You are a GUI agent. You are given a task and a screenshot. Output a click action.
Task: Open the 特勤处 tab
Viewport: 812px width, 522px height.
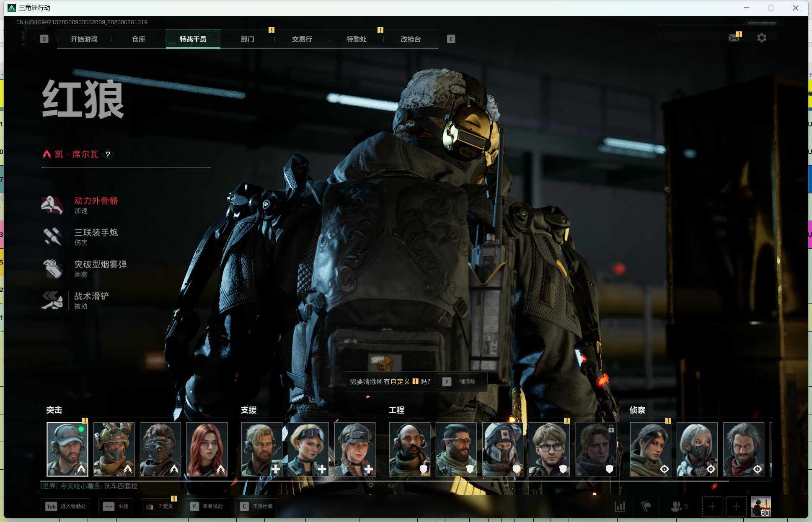356,39
